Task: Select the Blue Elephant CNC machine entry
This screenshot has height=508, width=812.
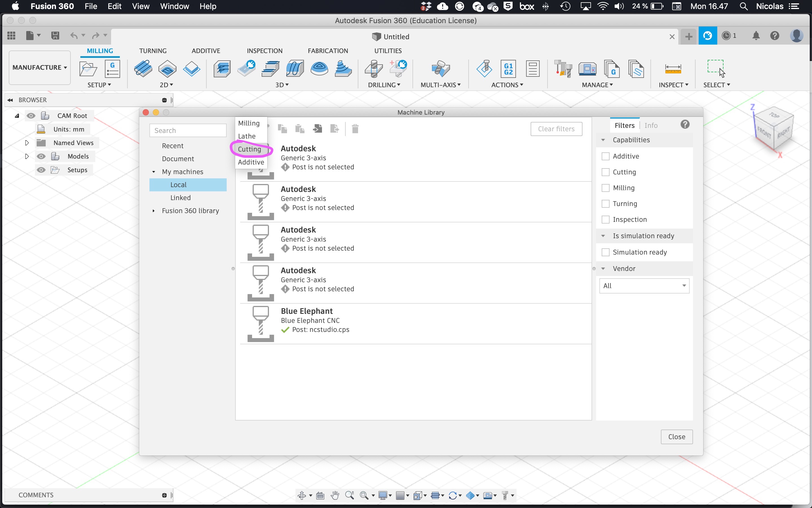Action: 416,324
